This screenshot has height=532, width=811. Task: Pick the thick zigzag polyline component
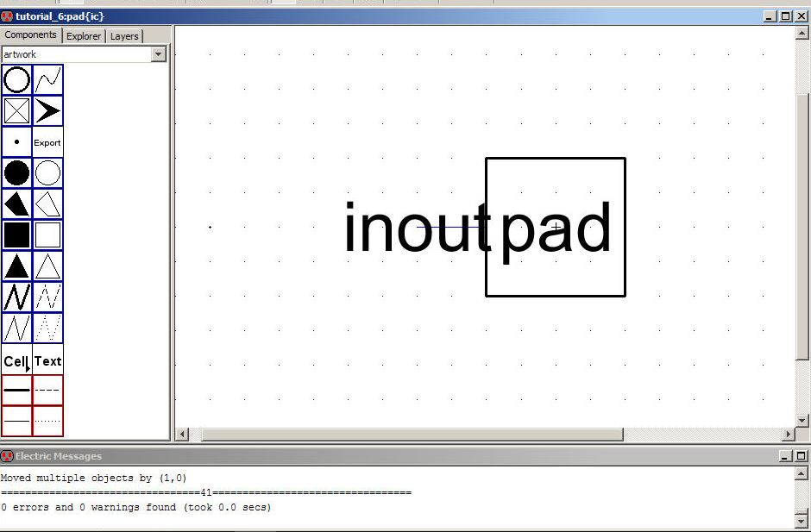pos(16,297)
